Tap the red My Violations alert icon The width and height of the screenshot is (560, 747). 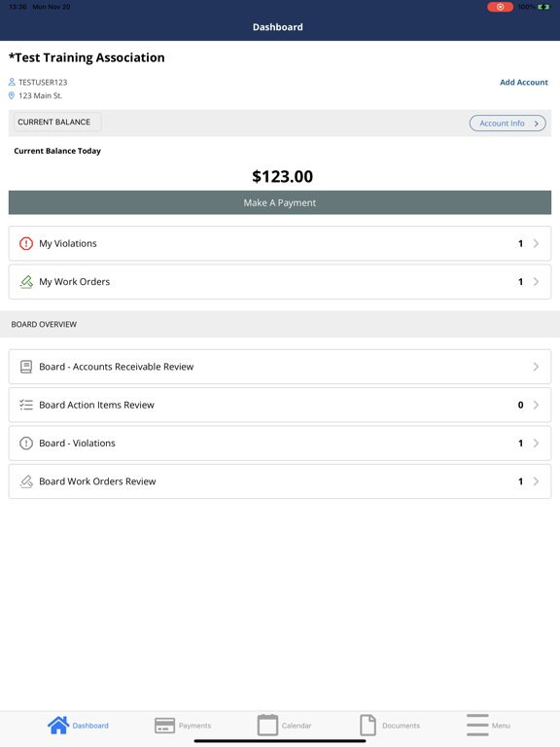coord(26,243)
